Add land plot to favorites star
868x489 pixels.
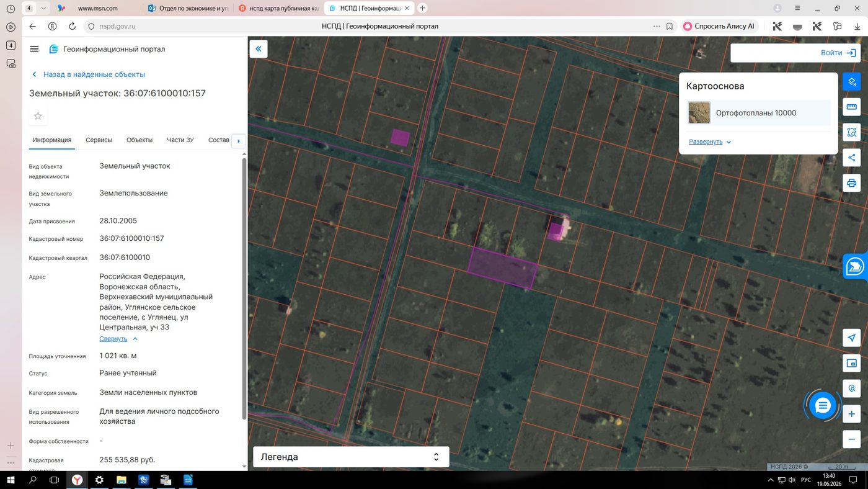click(38, 116)
